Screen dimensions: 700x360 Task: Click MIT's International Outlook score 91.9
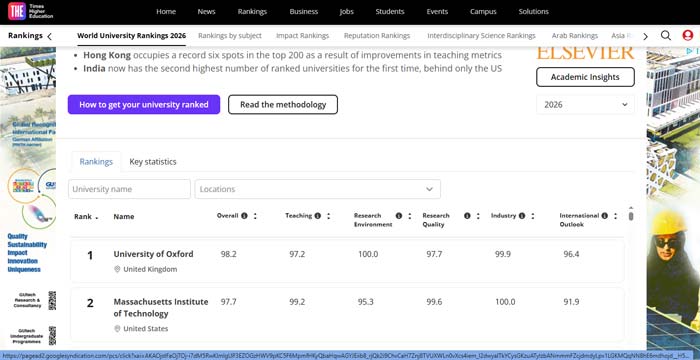571,302
